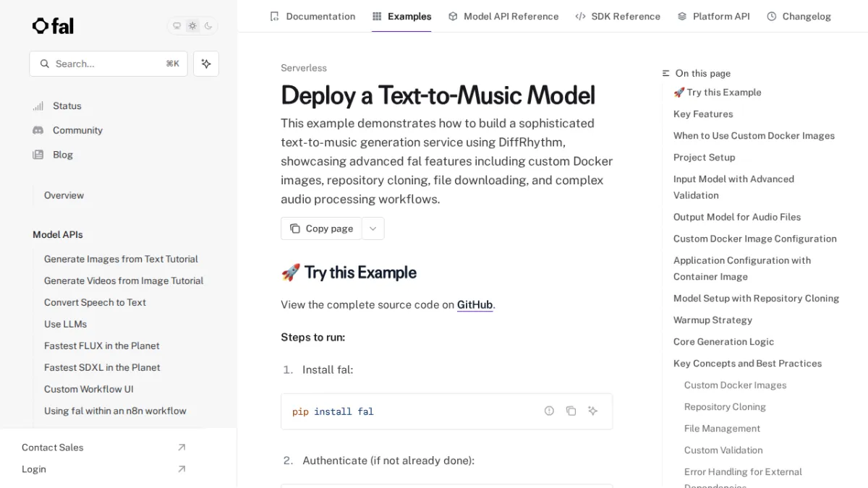This screenshot has height=488, width=868.
Task: Select the Examples tab
Action: pos(401,16)
